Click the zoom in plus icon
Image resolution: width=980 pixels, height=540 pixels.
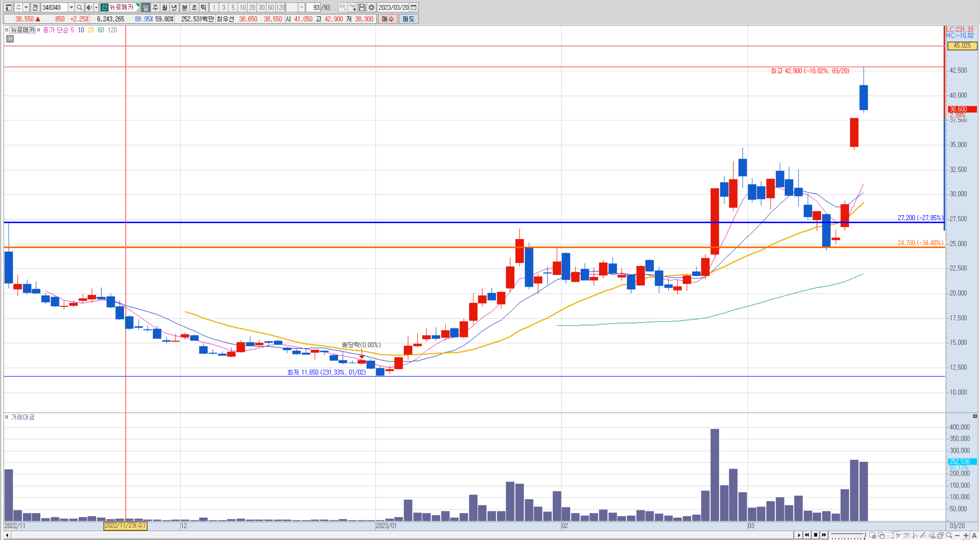point(966,535)
